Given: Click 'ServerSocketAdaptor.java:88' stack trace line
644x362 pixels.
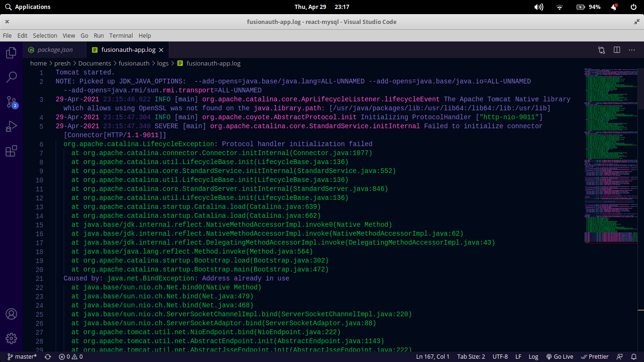Looking at the screenshot, I should pyautogui.click(x=224, y=323).
